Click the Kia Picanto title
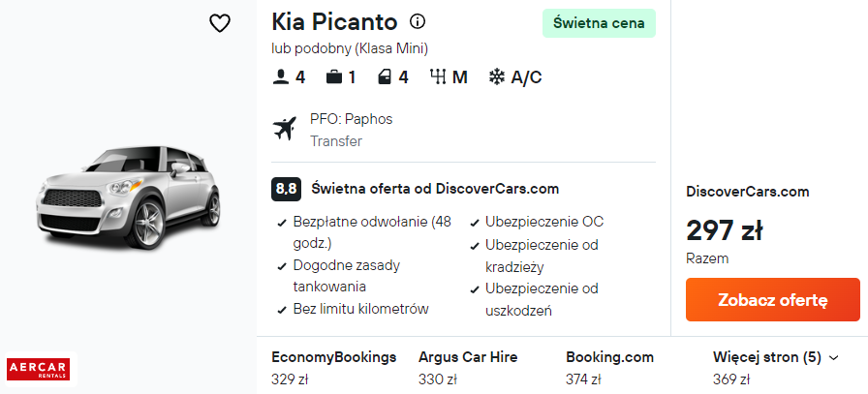The width and height of the screenshot is (868, 394). coord(334,22)
